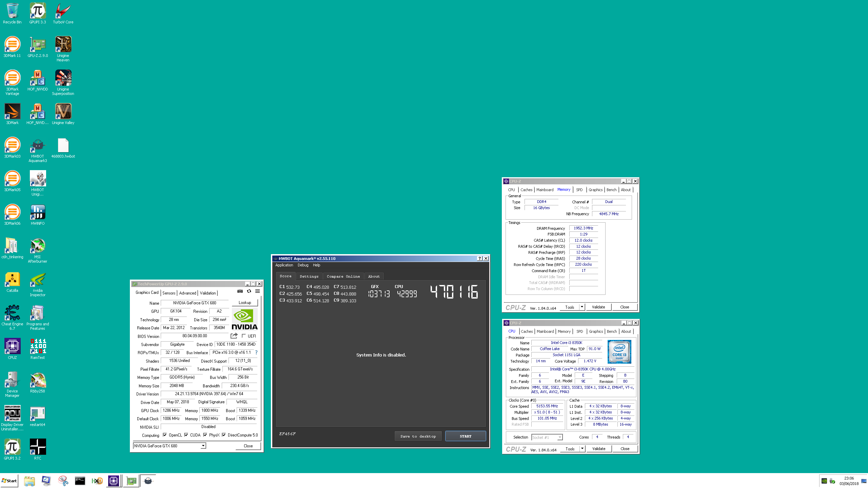Select the Unigine Superposition desktop icon
The image size is (868, 488).
(x=63, y=83)
